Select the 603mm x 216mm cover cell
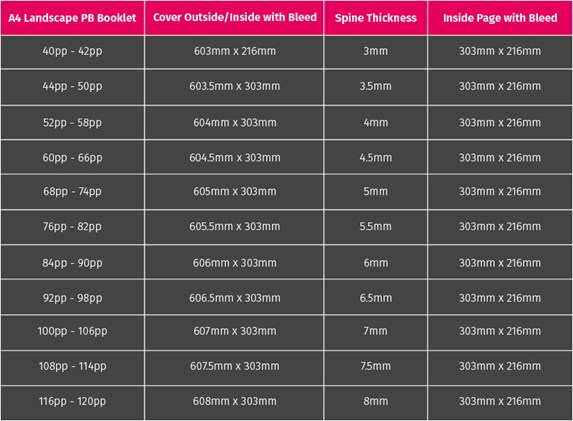 click(235, 51)
